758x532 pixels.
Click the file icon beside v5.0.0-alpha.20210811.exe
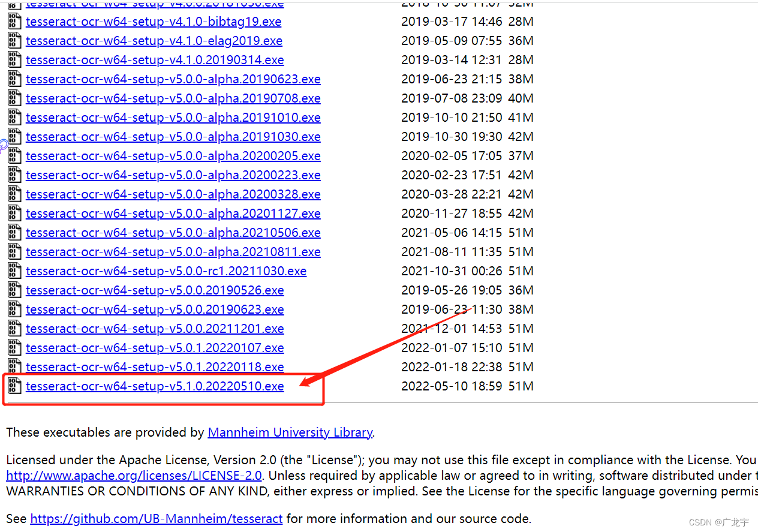[x=14, y=252]
